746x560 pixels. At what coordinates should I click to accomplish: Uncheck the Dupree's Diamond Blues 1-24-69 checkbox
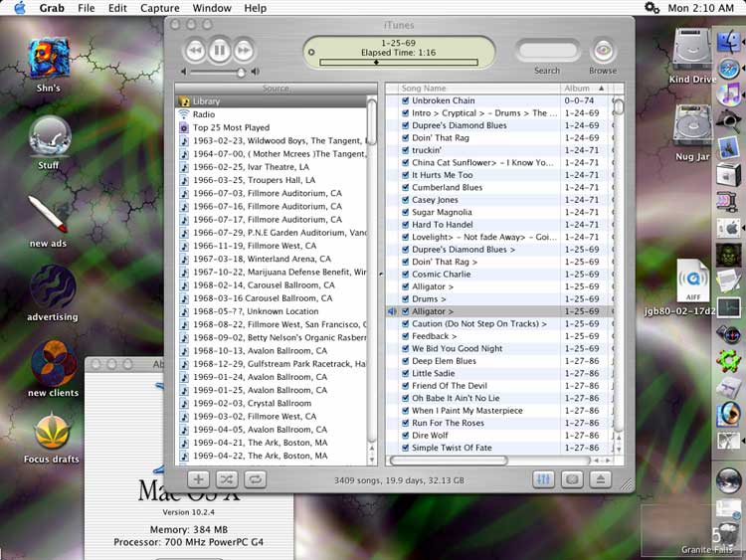406,125
